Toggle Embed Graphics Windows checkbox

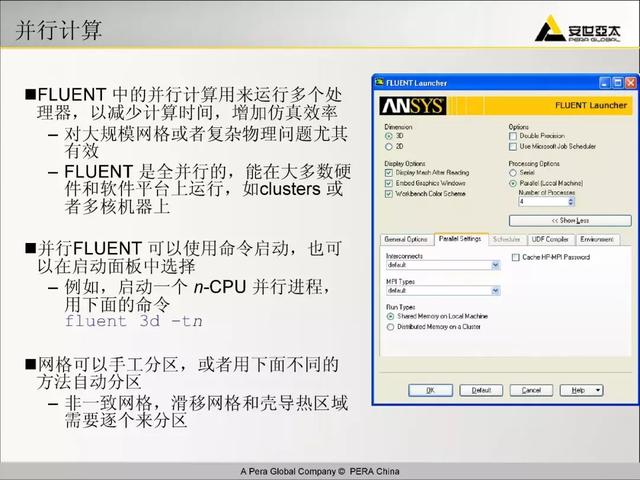[389, 184]
